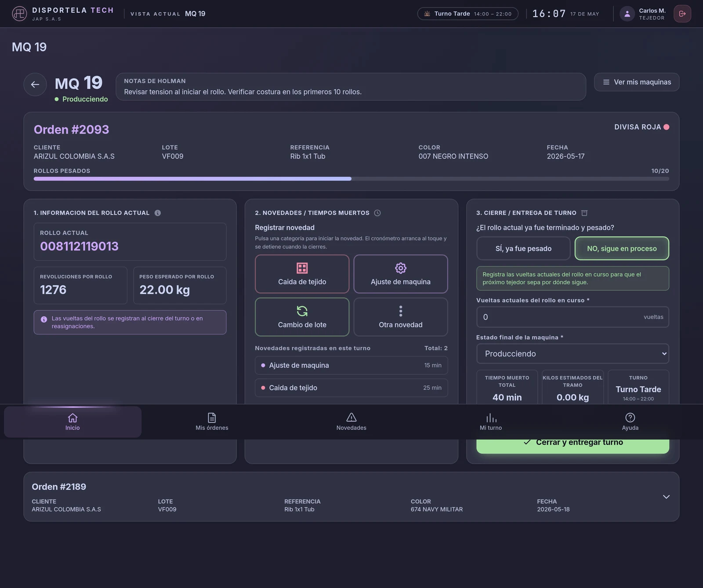Click the three-dots icon in Otra novedad card
This screenshot has height=588, width=703.
(401, 311)
